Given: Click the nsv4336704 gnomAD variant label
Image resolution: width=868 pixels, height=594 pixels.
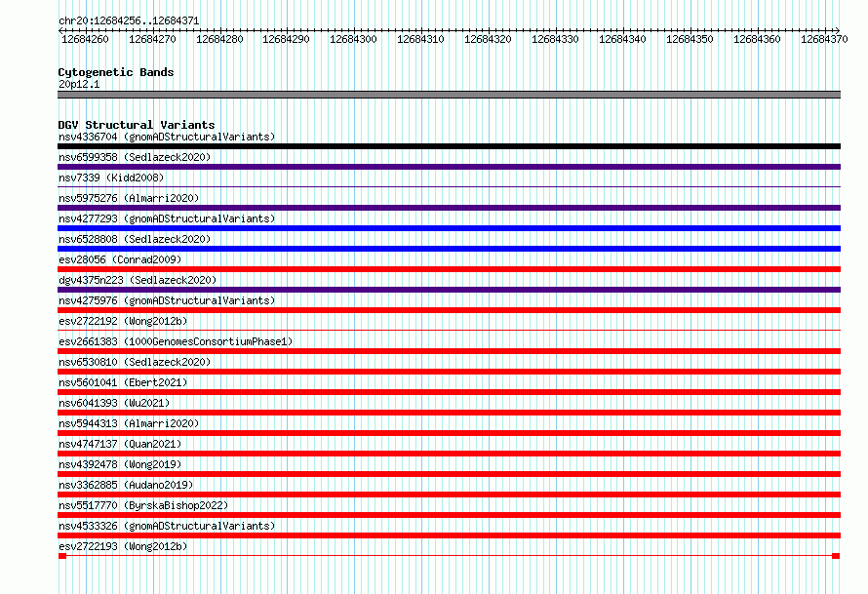Looking at the screenshot, I should click(x=167, y=137).
